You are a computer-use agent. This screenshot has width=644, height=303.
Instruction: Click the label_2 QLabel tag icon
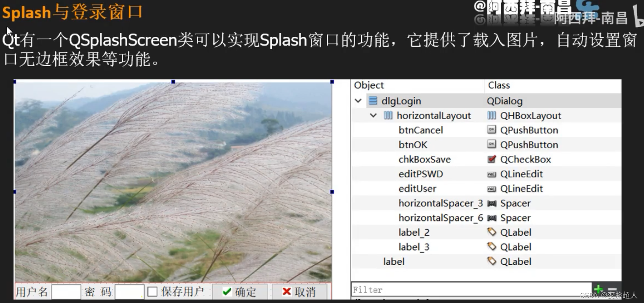point(492,232)
